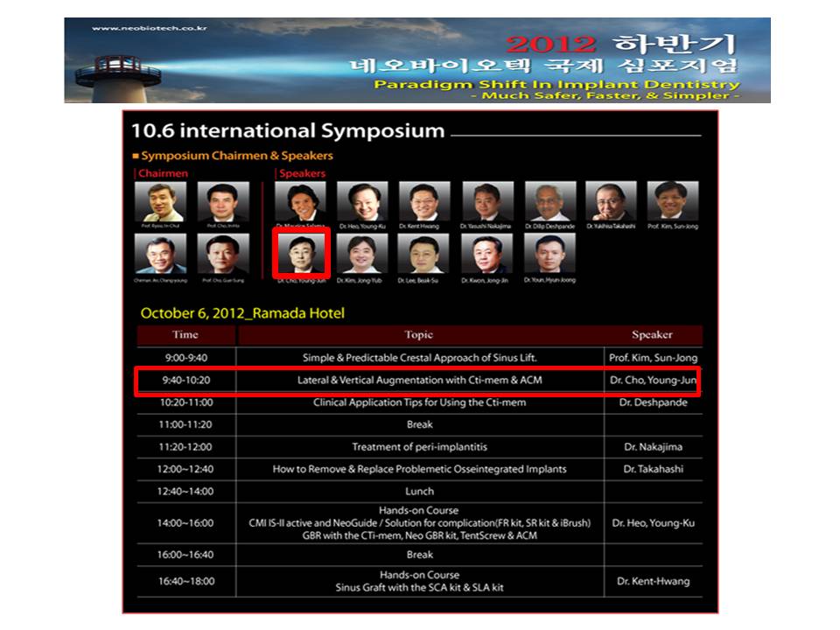
Task: Open the Dr. Kent Hwang speaker photo
Action: tap(424, 201)
